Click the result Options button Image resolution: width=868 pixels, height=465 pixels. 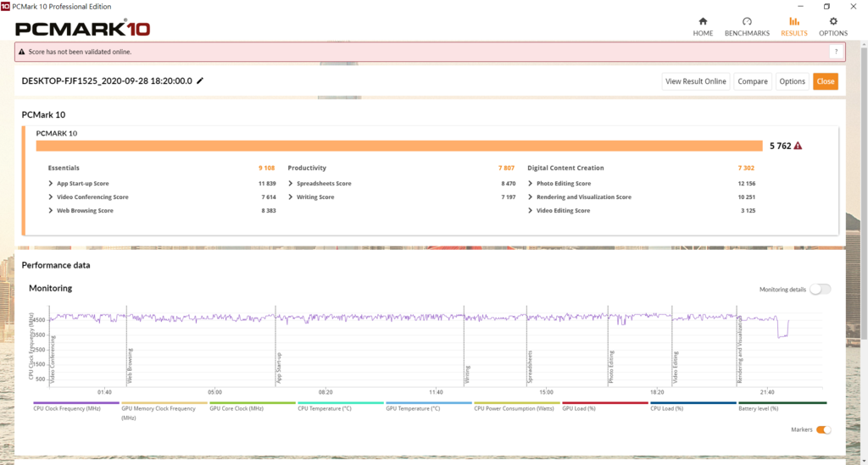tap(793, 81)
